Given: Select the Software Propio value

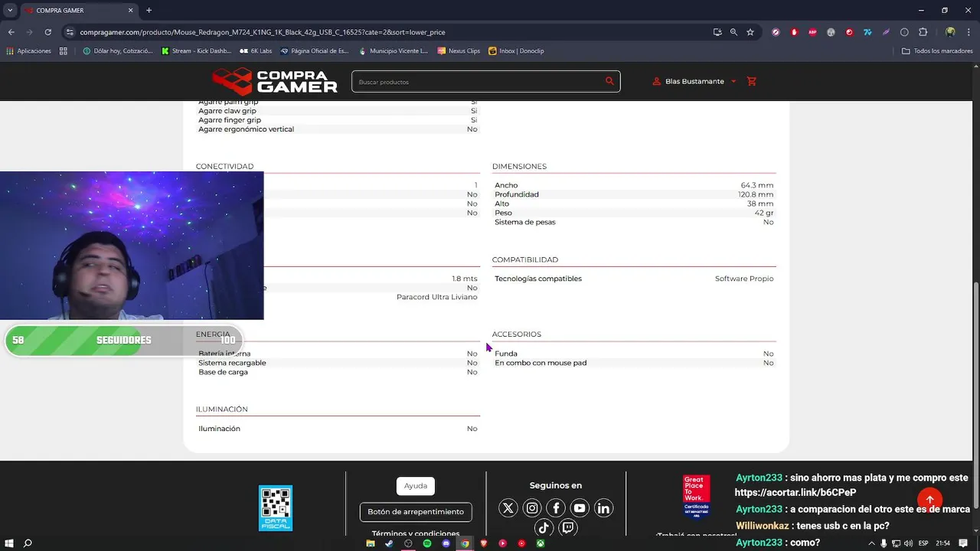Looking at the screenshot, I should (744, 279).
